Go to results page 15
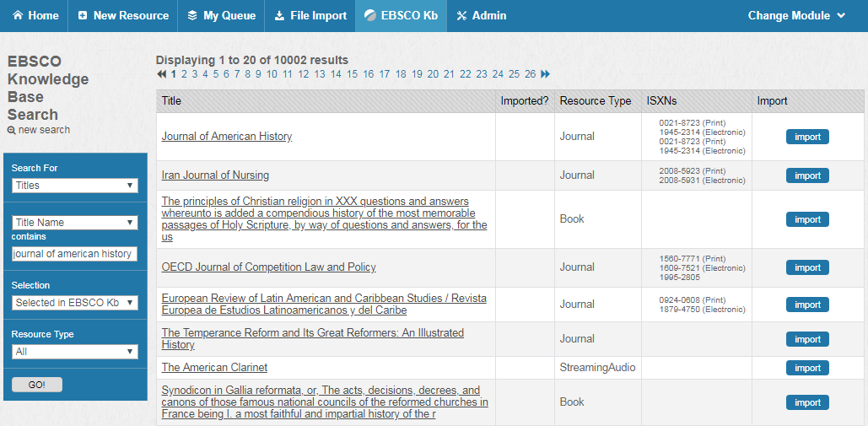 coord(352,74)
